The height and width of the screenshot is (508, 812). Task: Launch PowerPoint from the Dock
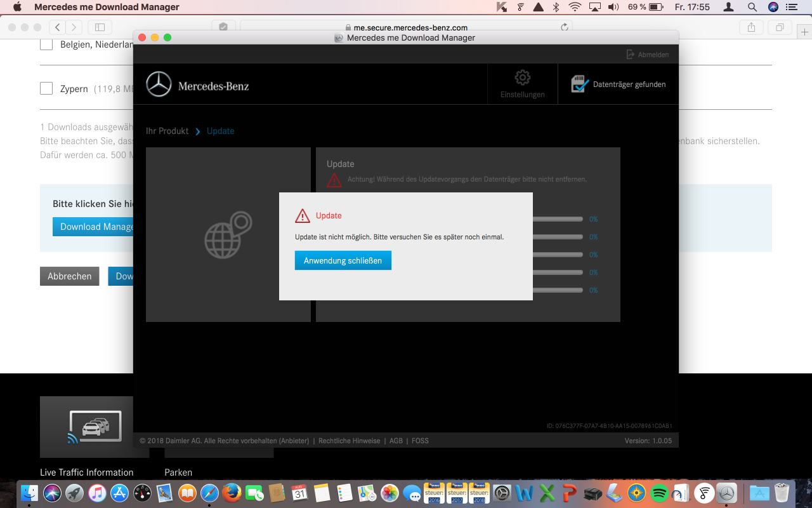[570, 493]
